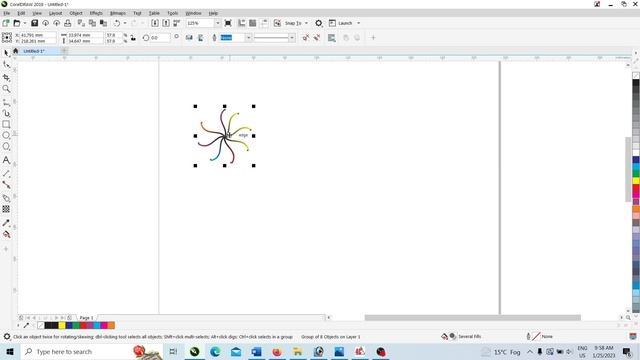Toggle the lock ratio padlock

pos(133,38)
